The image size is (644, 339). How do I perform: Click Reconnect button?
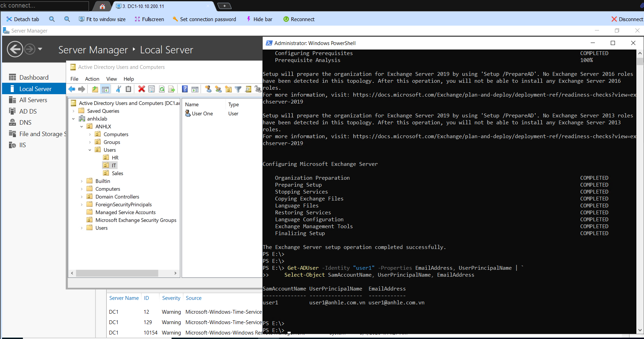point(299,19)
